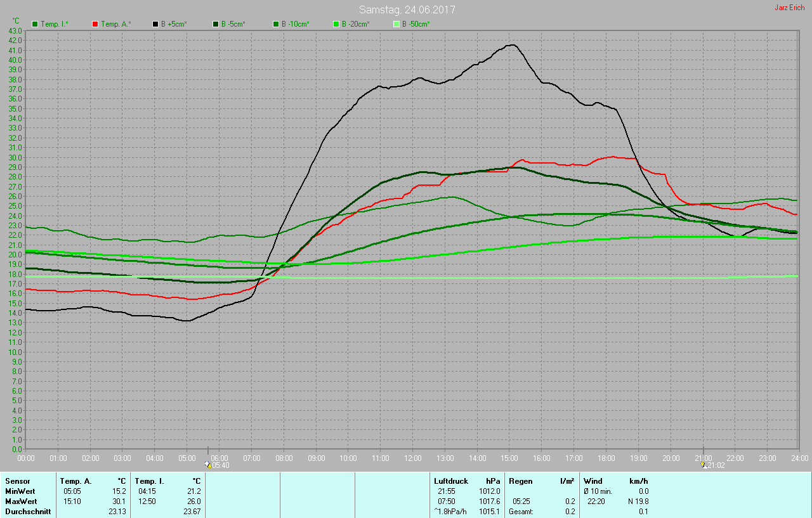812x518 pixels.
Task: Click the "24:00" time axis label
Action: click(x=799, y=458)
